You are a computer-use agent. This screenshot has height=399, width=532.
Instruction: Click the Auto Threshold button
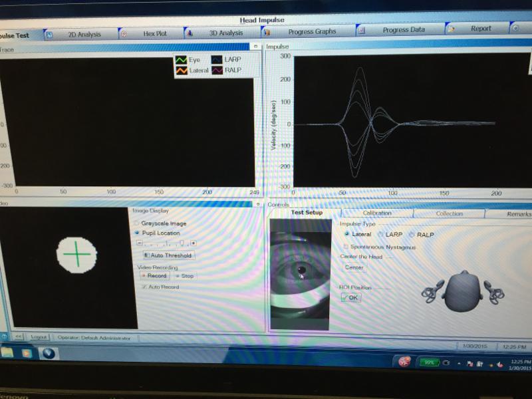point(168,255)
